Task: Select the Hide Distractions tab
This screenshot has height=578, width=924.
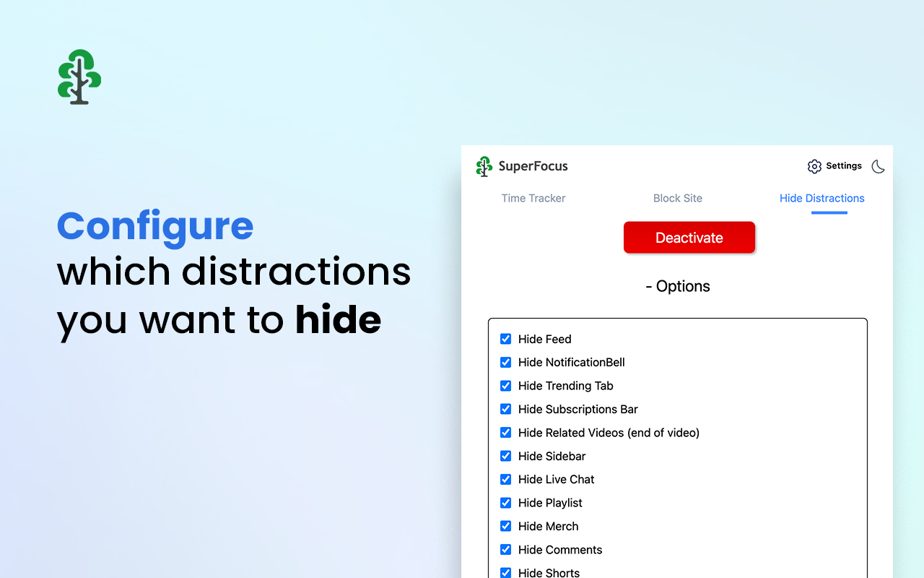Action: pyautogui.click(x=822, y=198)
